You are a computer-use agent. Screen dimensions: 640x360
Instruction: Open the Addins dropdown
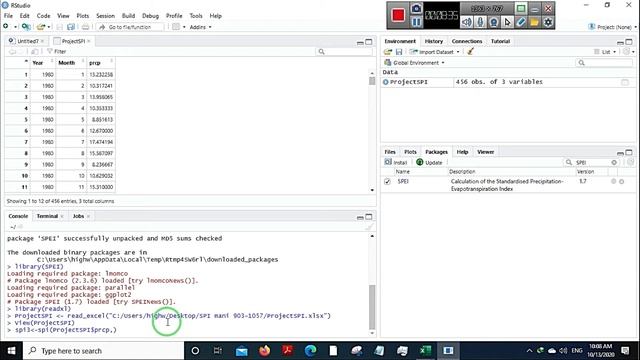(x=200, y=27)
